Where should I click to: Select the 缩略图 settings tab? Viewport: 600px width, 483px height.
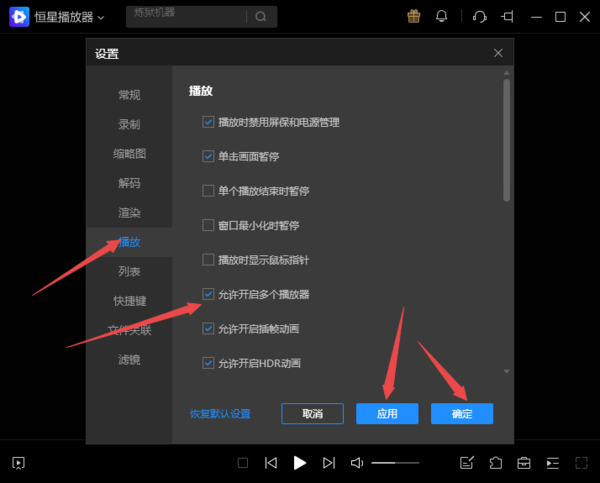(x=129, y=154)
